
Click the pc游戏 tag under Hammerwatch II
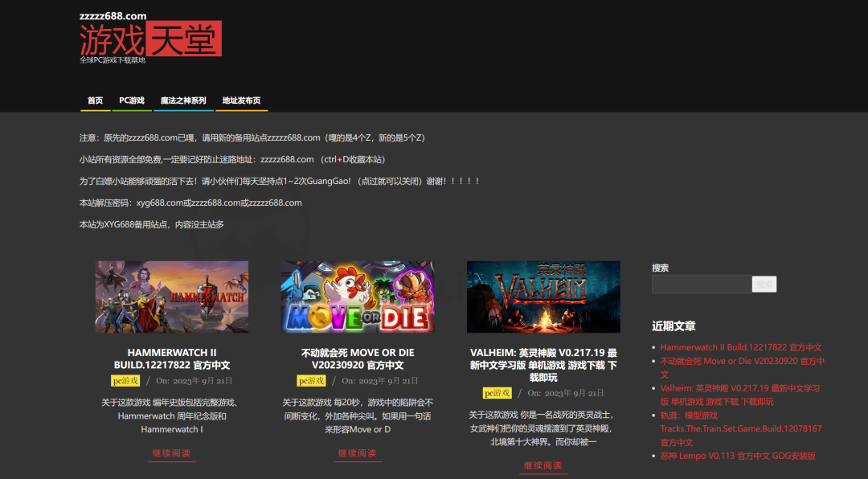click(125, 381)
